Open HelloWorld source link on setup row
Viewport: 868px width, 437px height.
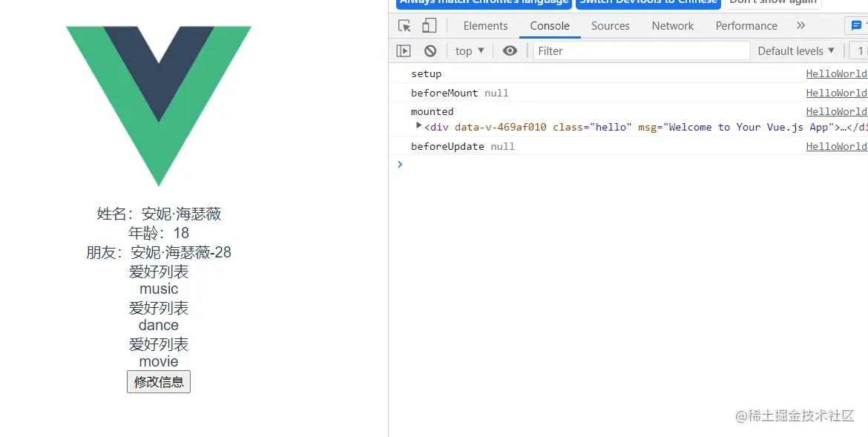[x=836, y=73]
